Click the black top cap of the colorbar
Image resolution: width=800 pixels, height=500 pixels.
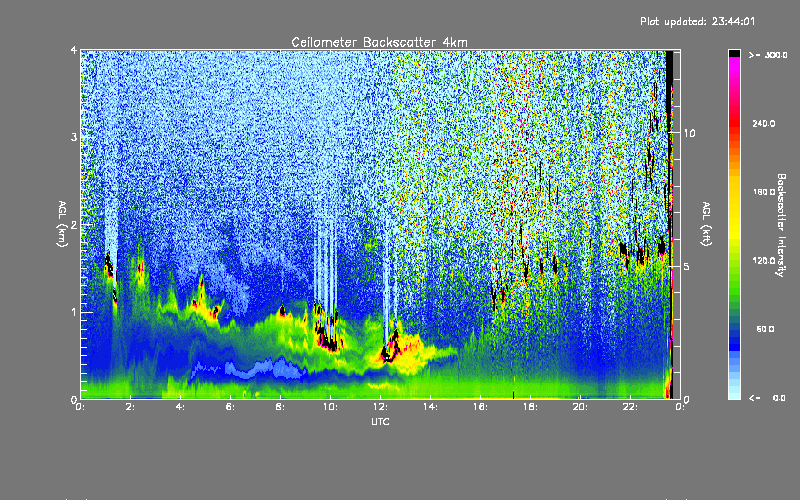tap(734, 53)
